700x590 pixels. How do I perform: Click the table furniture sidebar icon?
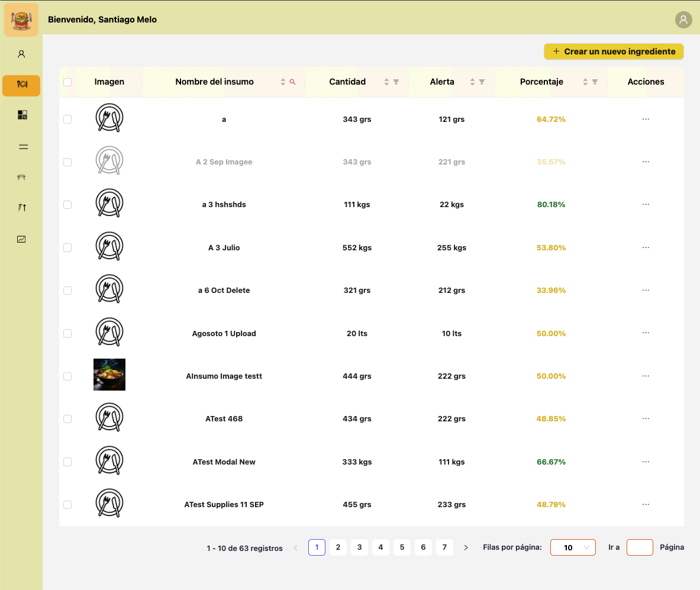tap(21, 177)
